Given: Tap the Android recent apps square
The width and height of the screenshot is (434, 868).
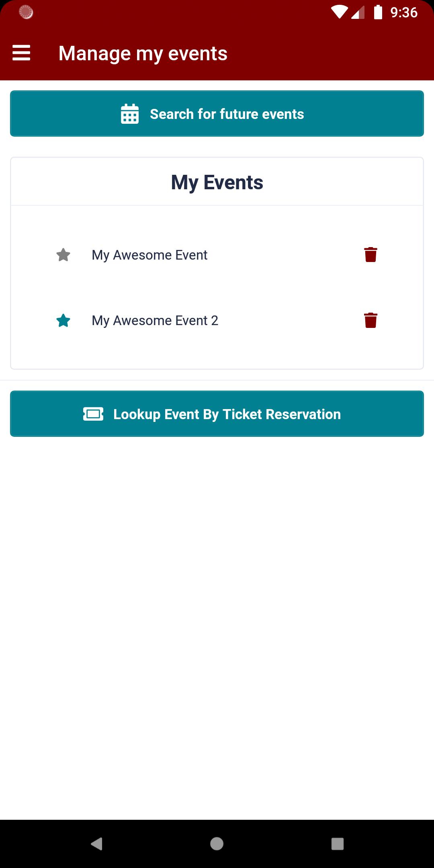Looking at the screenshot, I should click(338, 843).
